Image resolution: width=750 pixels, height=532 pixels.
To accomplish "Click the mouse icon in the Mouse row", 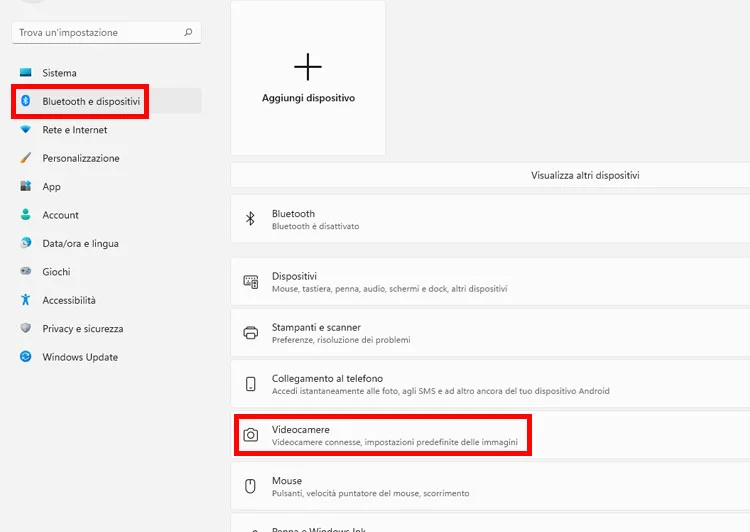I will [x=250, y=486].
